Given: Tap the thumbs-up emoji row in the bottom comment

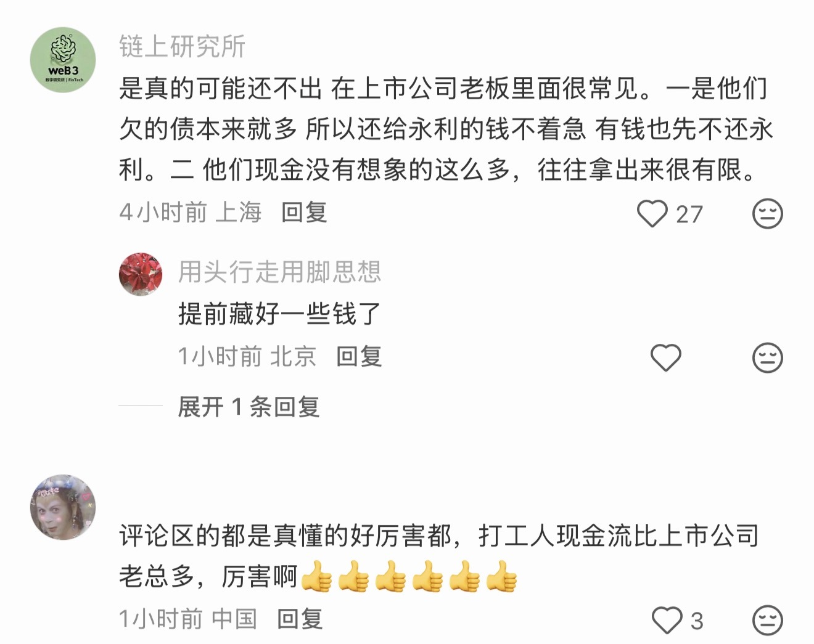Looking at the screenshot, I should point(409,577).
